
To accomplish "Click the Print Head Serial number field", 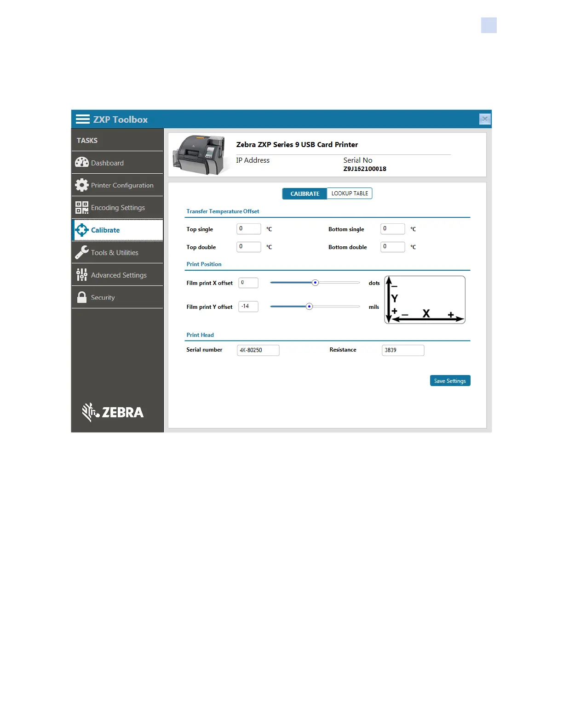I will [x=258, y=350].
